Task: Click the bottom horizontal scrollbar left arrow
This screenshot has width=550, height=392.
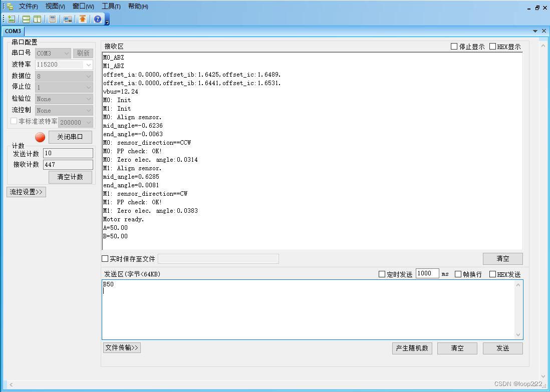Action: point(11,384)
